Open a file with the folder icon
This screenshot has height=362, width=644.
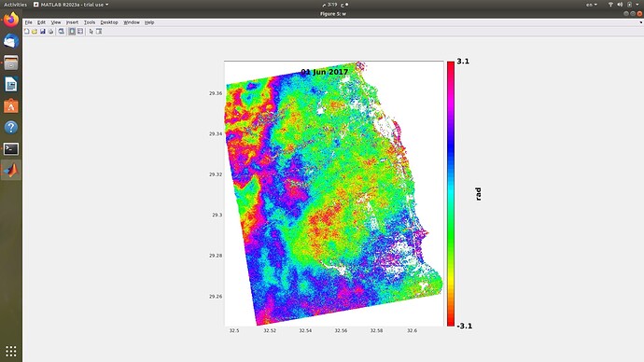tap(35, 31)
